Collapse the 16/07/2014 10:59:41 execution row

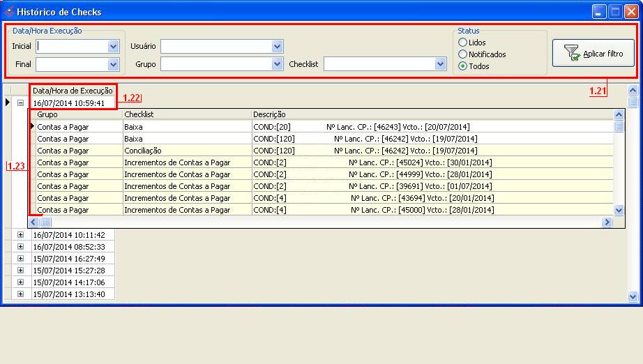20,103
